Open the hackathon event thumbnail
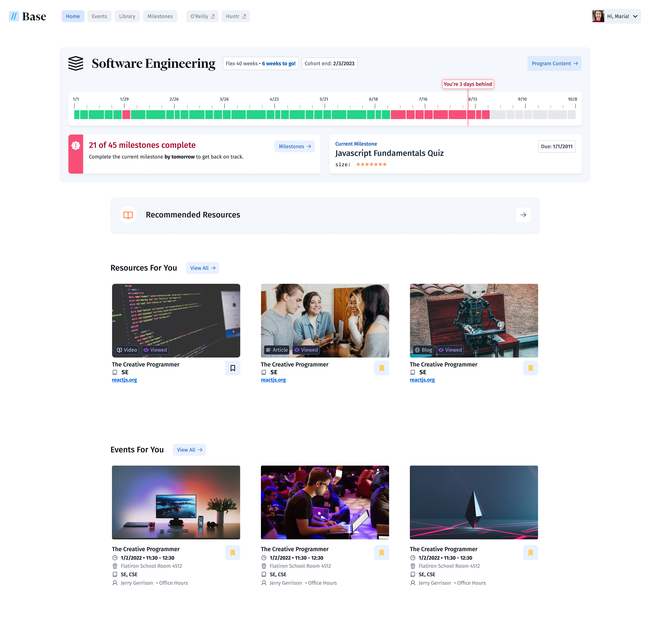 pyautogui.click(x=325, y=502)
